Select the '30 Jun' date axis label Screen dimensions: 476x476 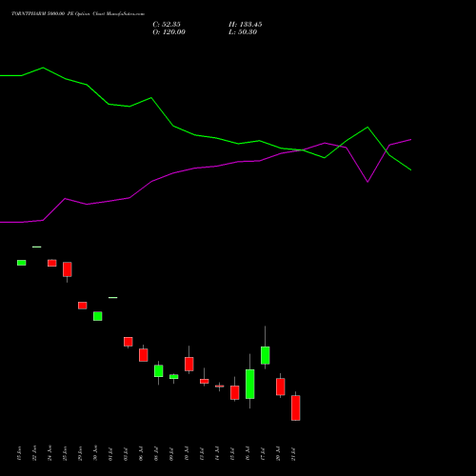[x=95, y=453]
